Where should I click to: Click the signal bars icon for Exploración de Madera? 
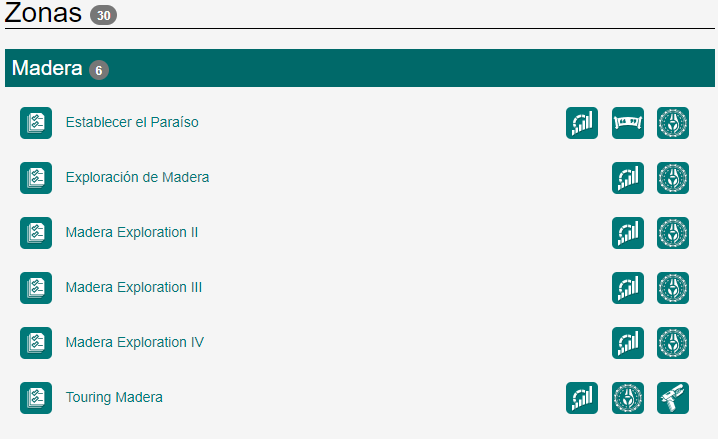coord(628,178)
